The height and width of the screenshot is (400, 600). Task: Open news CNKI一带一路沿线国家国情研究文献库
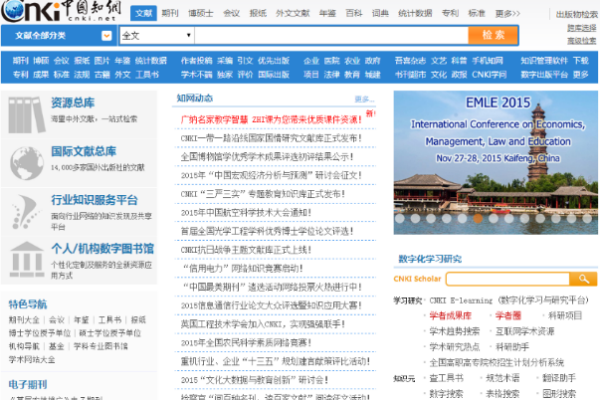tap(271, 138)
